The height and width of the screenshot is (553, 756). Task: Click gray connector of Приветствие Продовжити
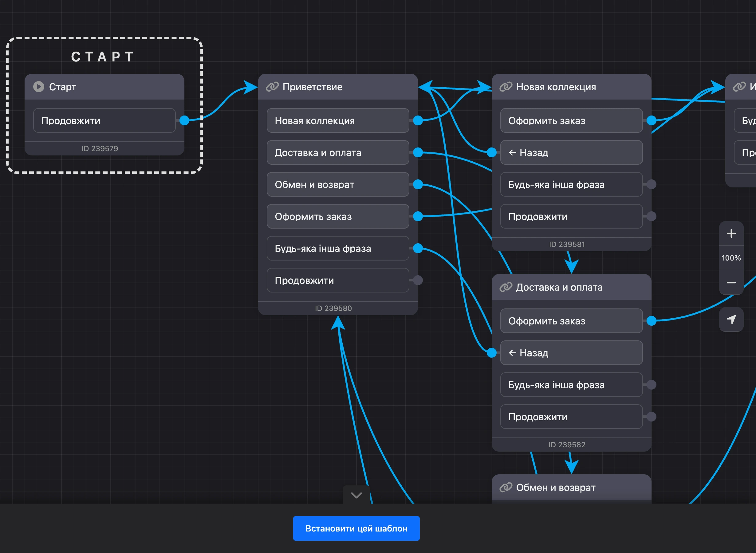click(x=418, y=280)
